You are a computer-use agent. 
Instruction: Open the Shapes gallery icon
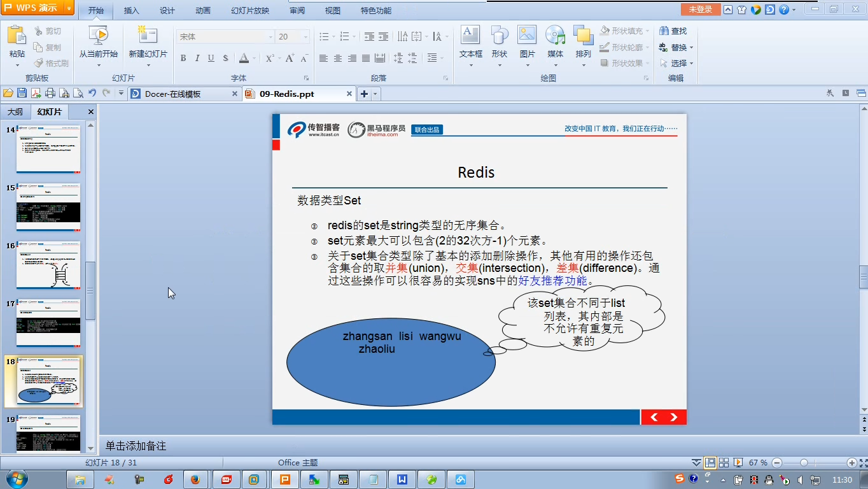tap(500, 36)
